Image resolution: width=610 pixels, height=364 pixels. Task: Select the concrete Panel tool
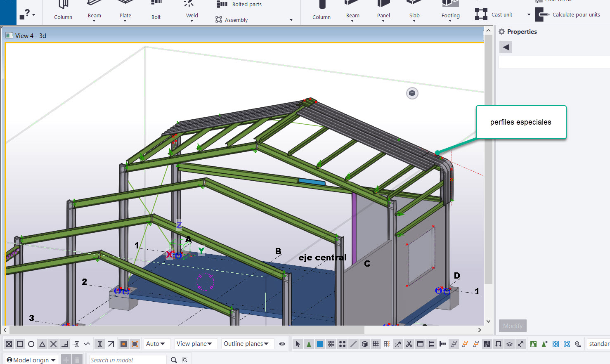[x=383, y=10]
